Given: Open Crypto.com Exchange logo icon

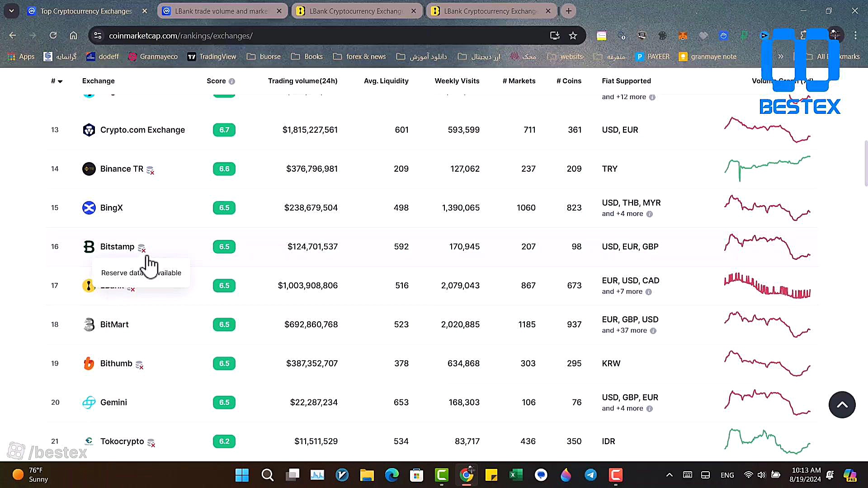Looking at the screenshot, I should point(89,130).
